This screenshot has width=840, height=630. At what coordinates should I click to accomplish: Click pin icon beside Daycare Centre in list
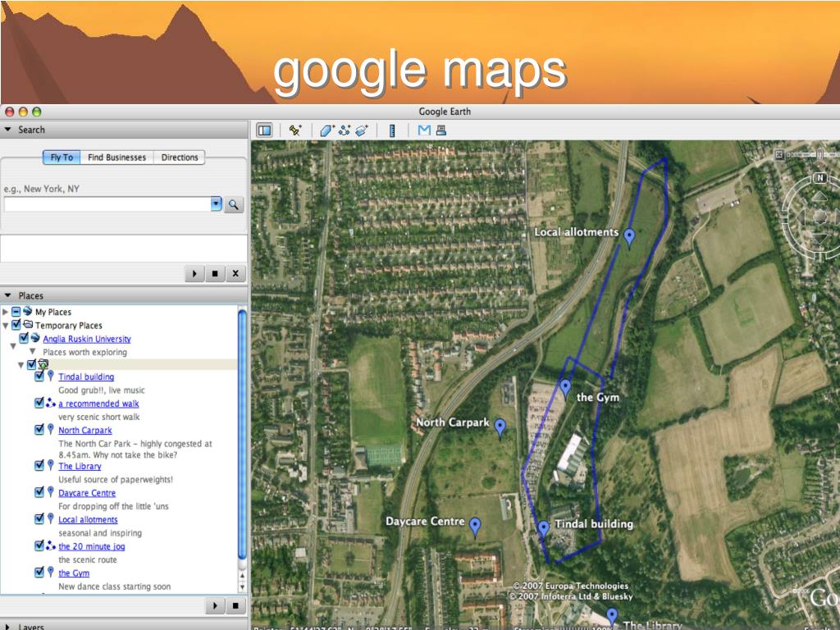(x=50, y=491)
